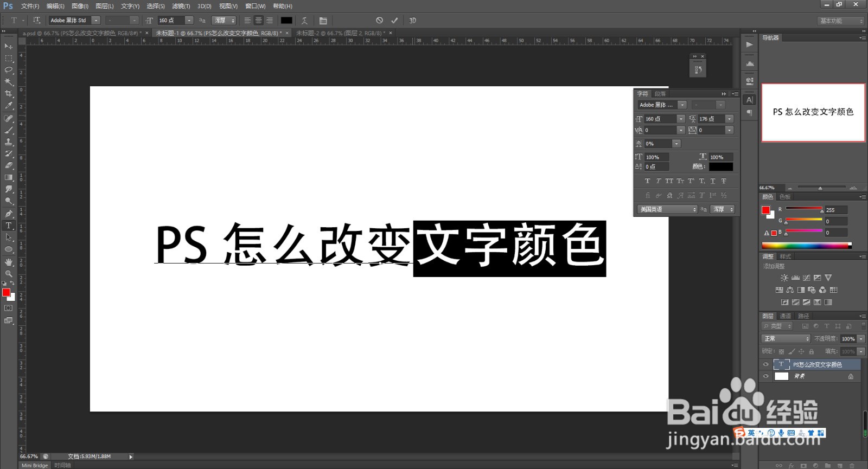Select the Clone Stamp tool
The height and width of the screenshot is (469, 868).
9,142
